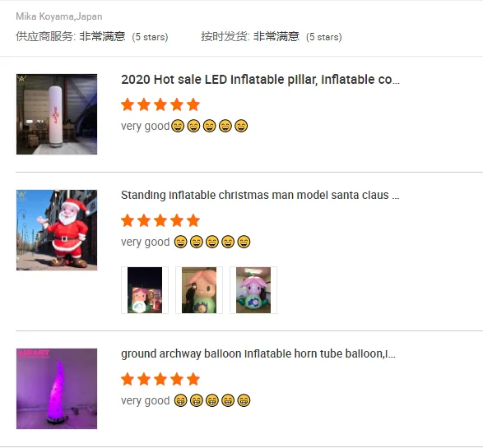
Task: Open the LED inflatable pillar product thumbnail
Action: [x=57, y=114]
